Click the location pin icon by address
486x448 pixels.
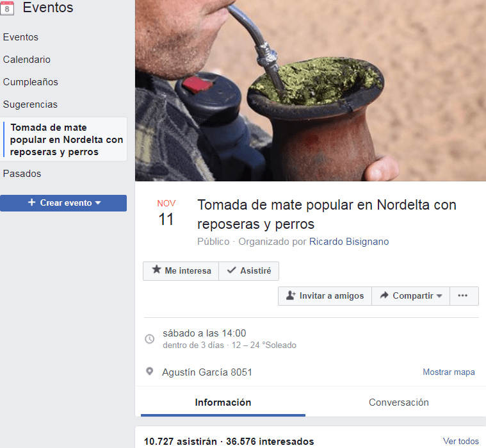pyautogui.click(x=149, y=371)
